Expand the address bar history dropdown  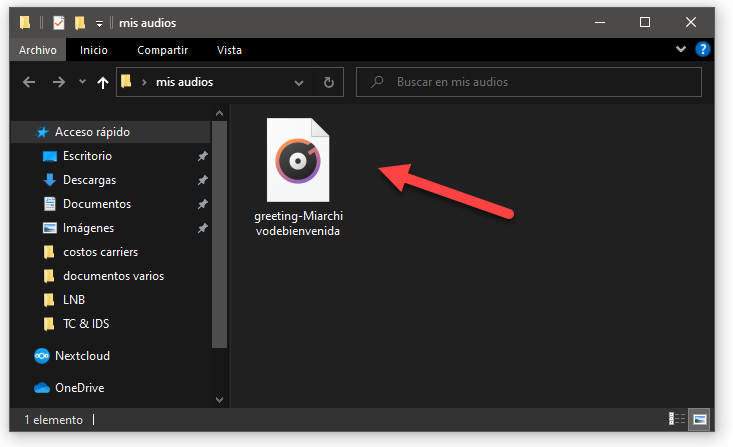298,83
